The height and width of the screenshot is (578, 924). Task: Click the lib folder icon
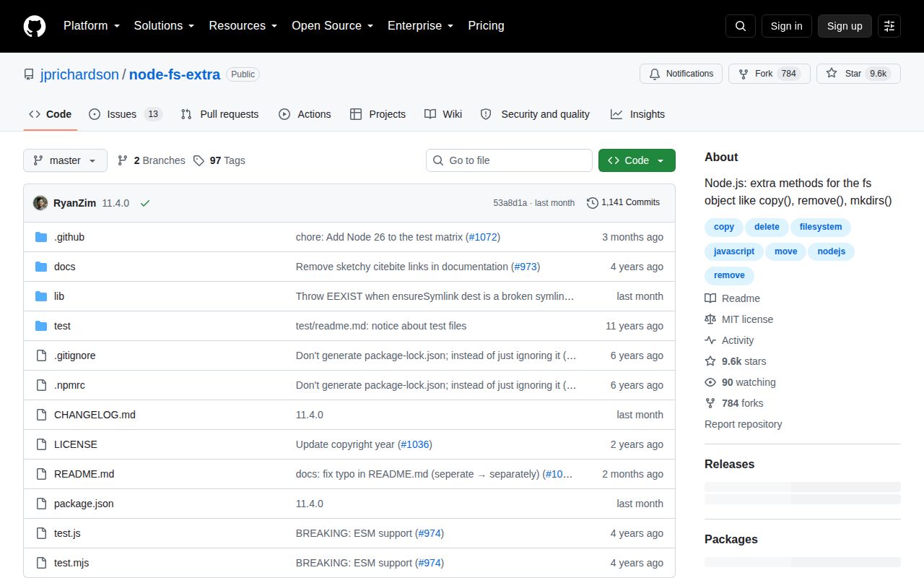click(x=41, y=296)
